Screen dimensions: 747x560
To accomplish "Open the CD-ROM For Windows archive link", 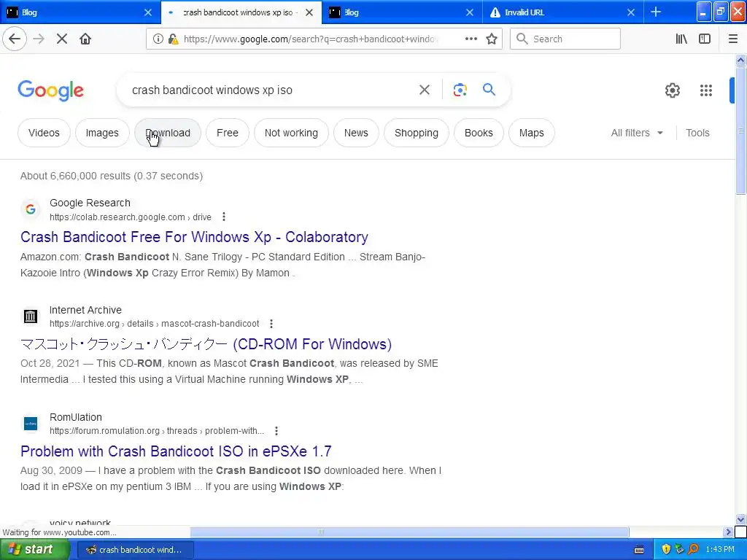I will (206, 344).
